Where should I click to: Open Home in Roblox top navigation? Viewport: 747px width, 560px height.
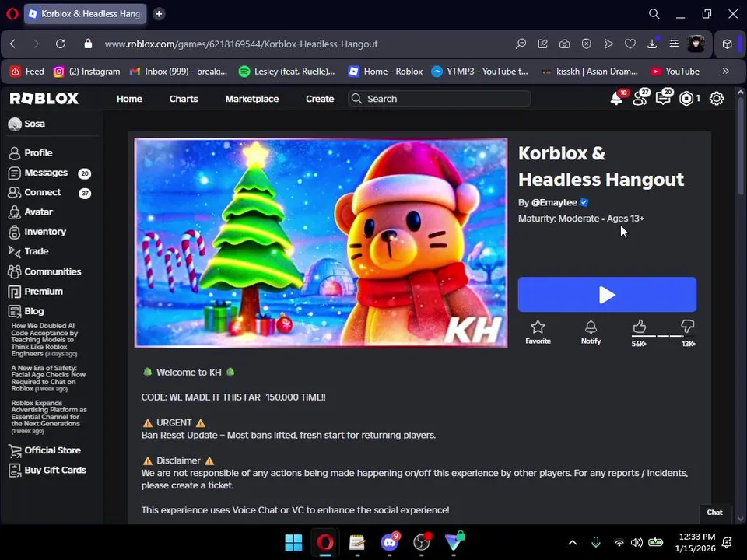(129, 99)
